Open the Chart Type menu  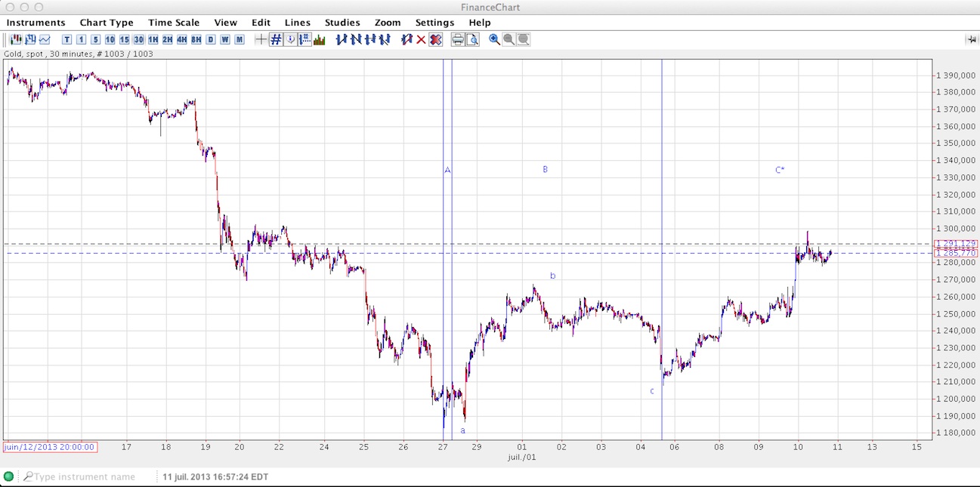[x=107, y=23]
